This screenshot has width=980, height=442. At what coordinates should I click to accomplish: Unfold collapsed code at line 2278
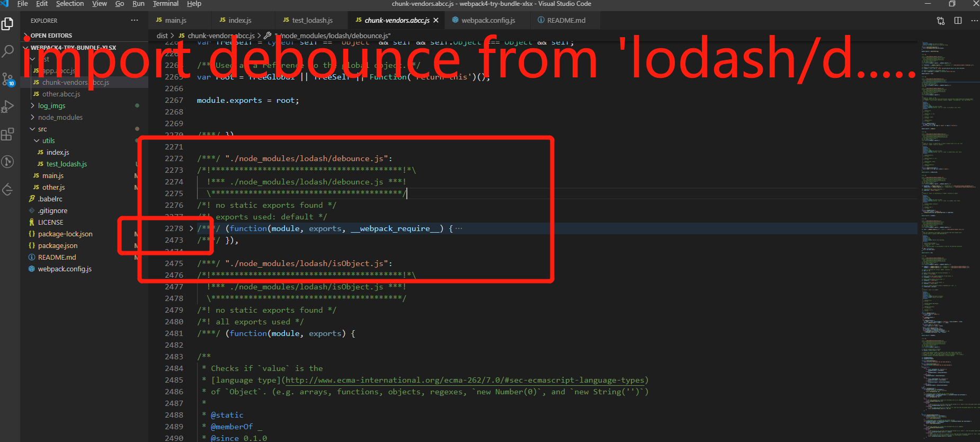point(191,228)
